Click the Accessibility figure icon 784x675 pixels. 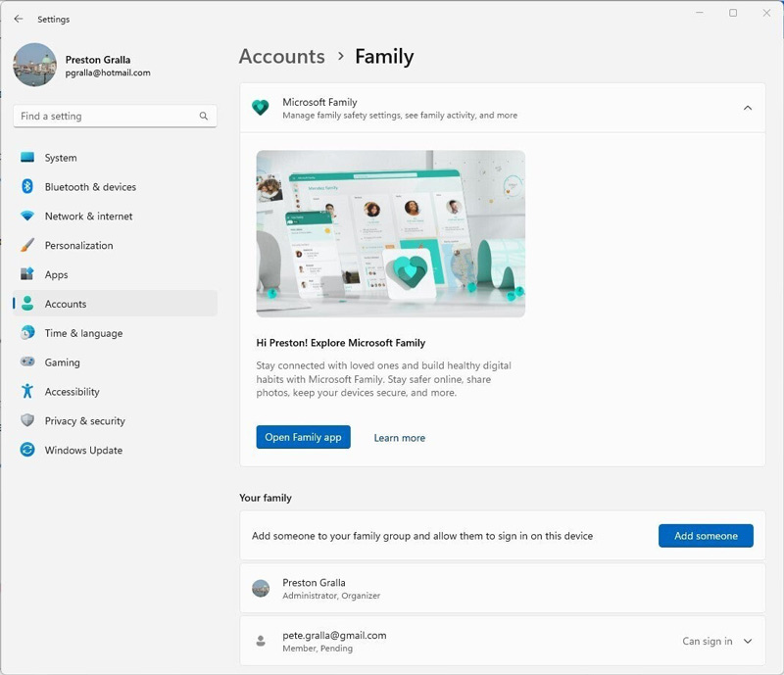[x=27, y=392]
